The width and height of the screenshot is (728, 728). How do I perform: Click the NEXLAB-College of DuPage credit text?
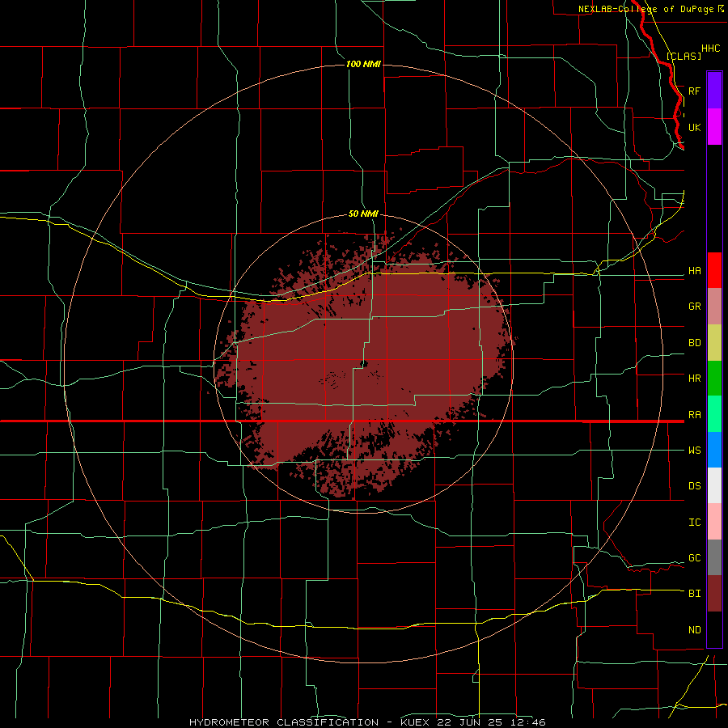point(645,9)
